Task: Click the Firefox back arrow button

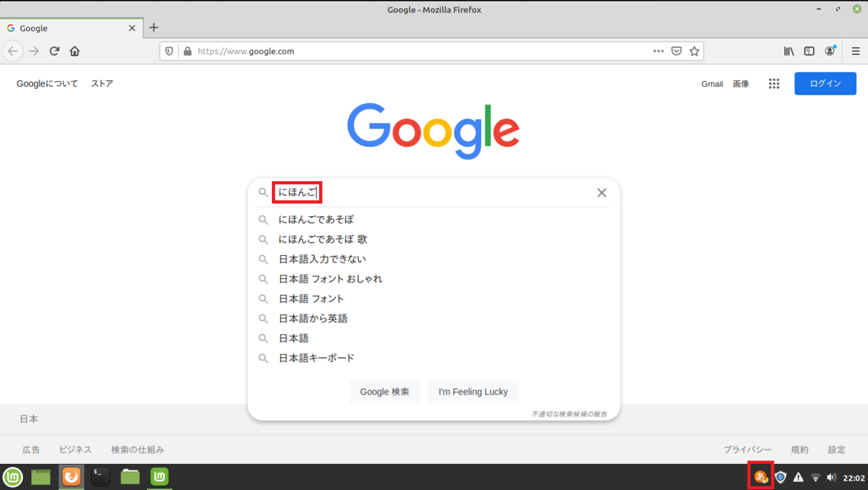Action: coord(13,51)
